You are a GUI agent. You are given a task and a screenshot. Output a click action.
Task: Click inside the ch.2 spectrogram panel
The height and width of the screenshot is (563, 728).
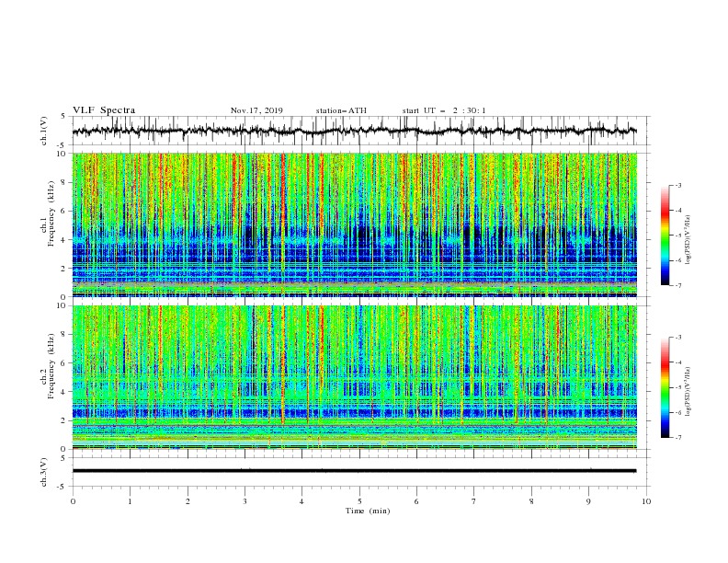[x=355, y=377]
